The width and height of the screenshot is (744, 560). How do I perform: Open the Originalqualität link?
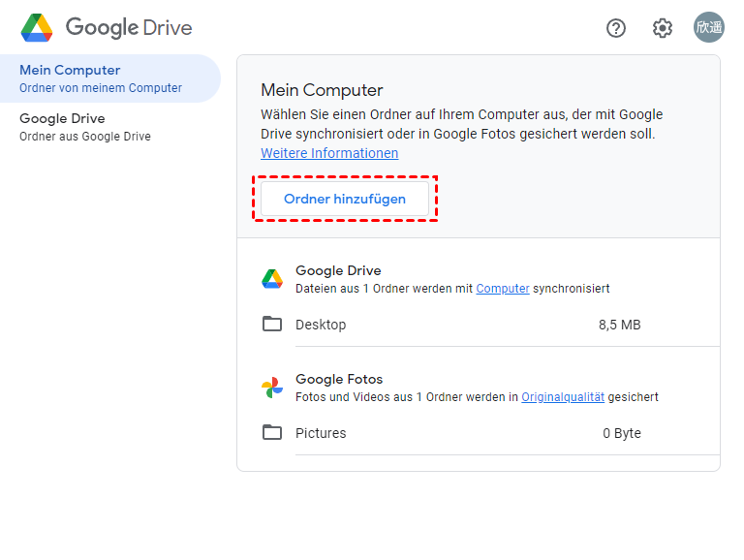563,397
